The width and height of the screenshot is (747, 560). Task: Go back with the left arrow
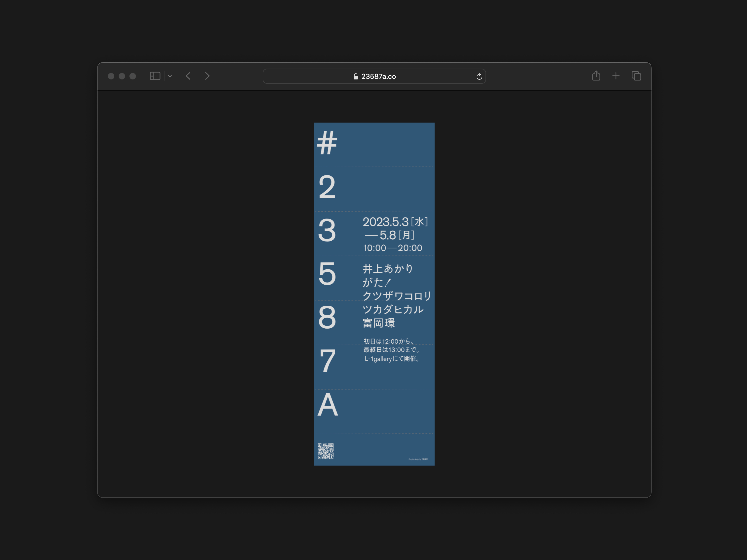click(188, 76)
